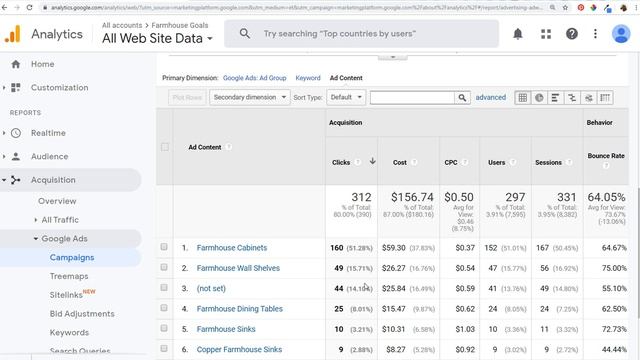
Task: Open the Copper Farmhouse Sinks link
Action: [239, 349]
